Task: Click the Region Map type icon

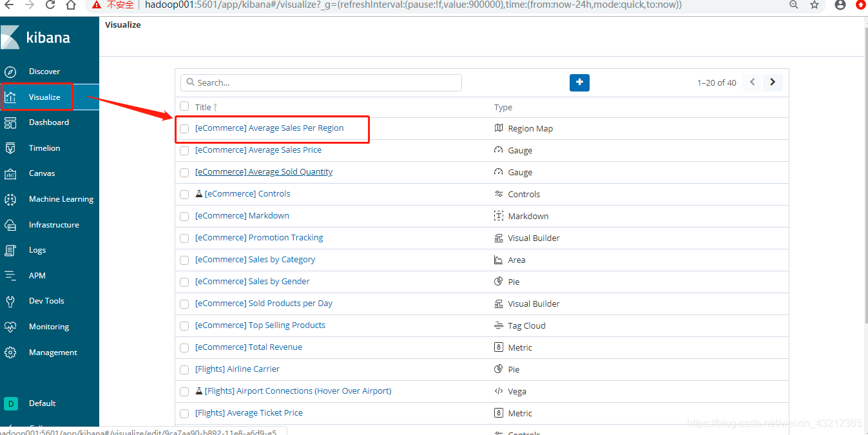Action: click(498, 128)
